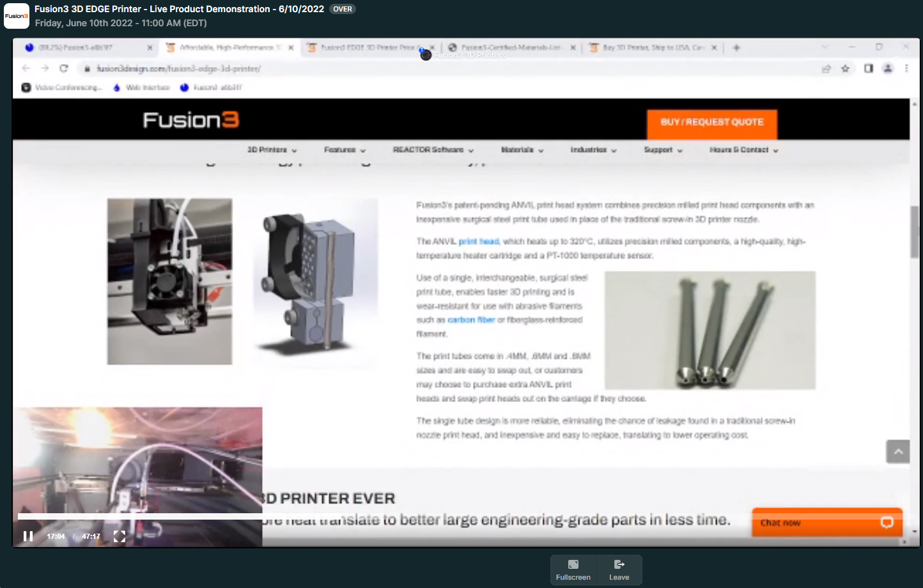
Task: Expand the Industries menu
Action: point(593,150)
